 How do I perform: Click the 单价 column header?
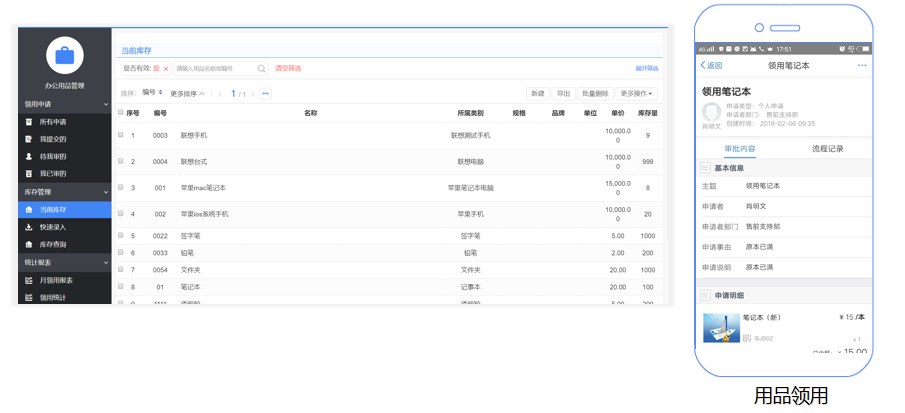(x=618, y=114)
